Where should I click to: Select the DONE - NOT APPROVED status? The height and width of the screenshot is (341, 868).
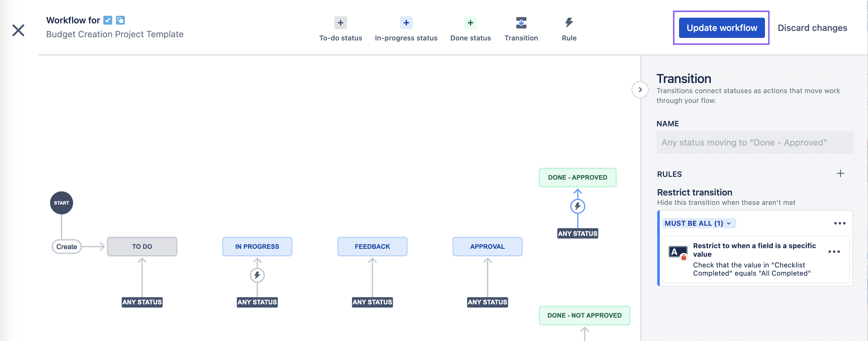point(584,315)
